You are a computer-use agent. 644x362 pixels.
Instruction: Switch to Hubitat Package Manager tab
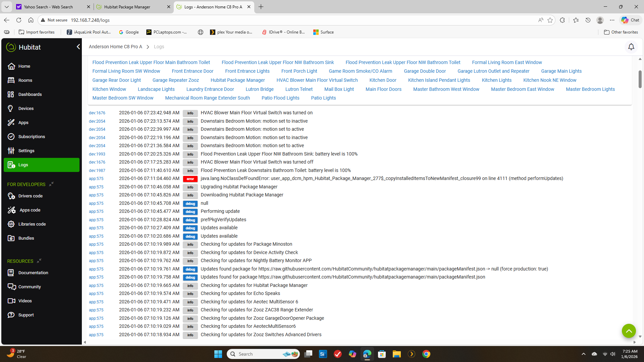127,7
